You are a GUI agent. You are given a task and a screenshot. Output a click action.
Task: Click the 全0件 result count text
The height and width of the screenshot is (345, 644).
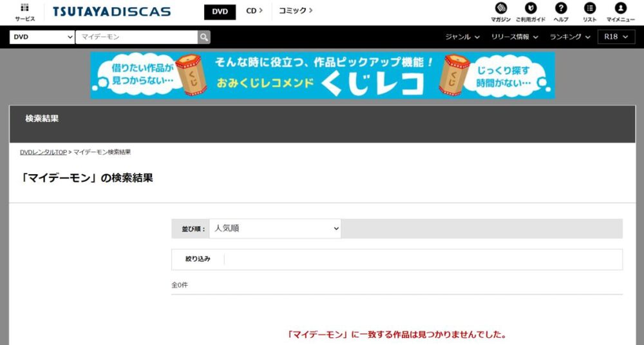180,285
